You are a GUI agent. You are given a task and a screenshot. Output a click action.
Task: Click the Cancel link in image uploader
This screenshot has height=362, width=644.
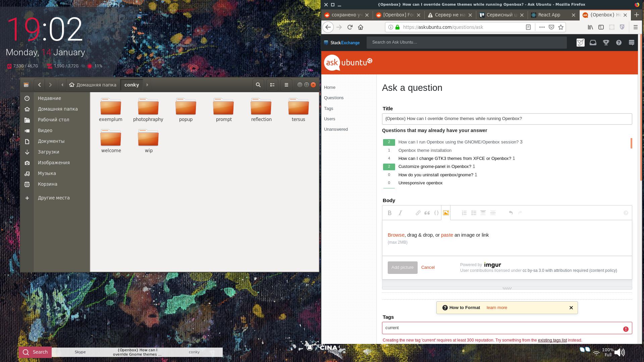tap(428, 267)
